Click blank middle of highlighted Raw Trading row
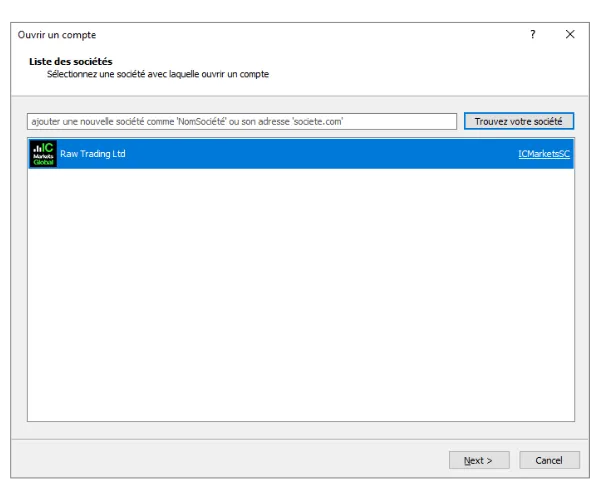The image size is (600, 500). (320, 154)
